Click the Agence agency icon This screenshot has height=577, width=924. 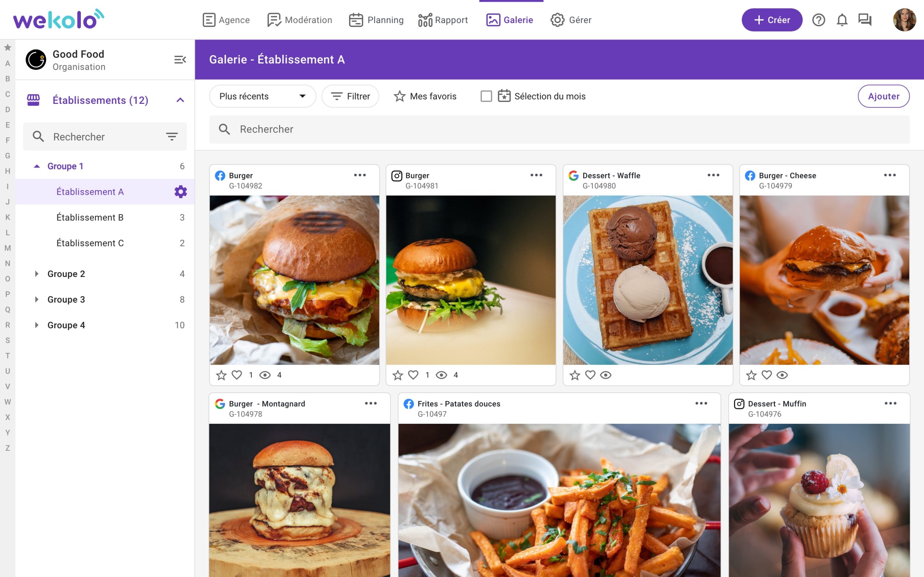coord(209,19)
